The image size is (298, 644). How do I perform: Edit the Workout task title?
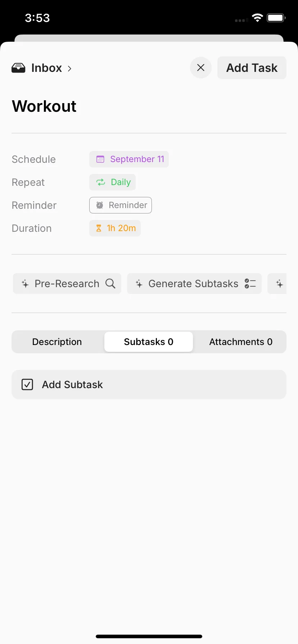click(44, 106)
